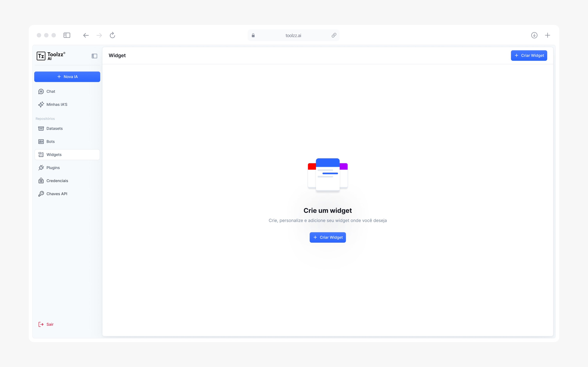The image size is (588, 367).
Task: Open Chaves API key icon
Action: (x=41, y=194)
